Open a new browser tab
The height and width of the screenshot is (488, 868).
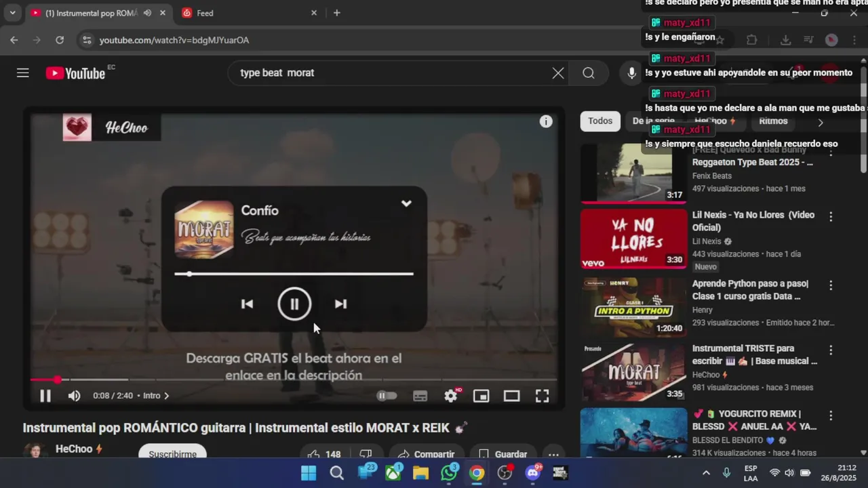coord(336,13)
